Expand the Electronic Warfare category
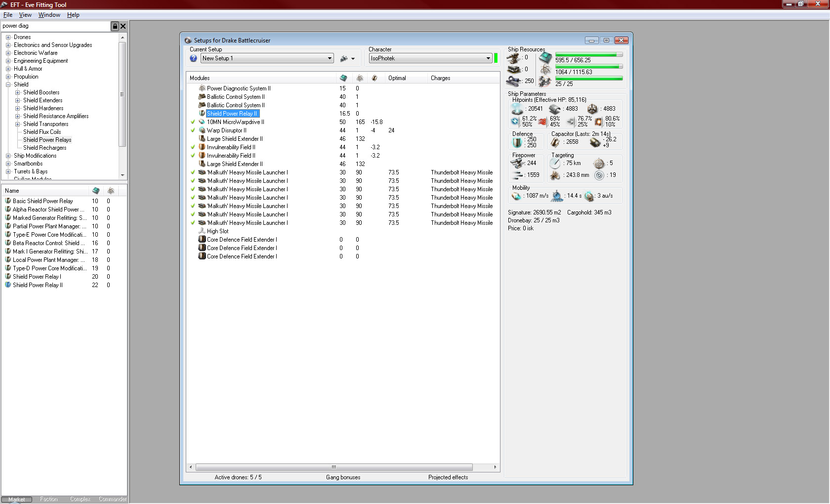Screen dimensions: 830x504 [x=8, y=53]
